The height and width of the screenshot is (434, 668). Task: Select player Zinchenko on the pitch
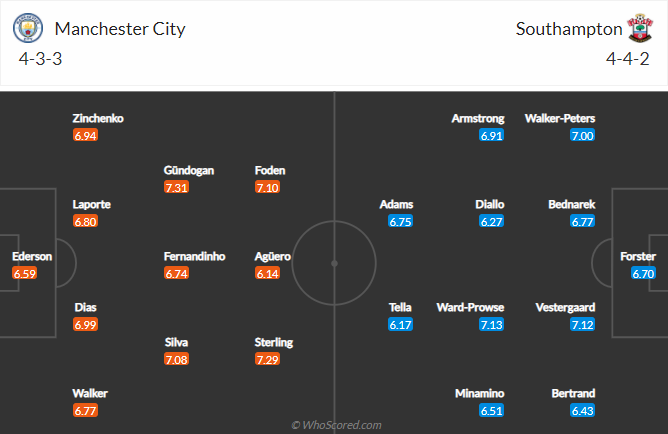coord(98,118)
